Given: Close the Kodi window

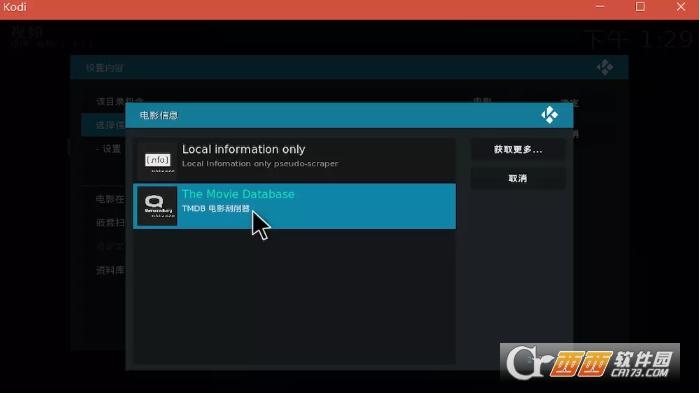Looking at the screenshot, I should 681,7.
